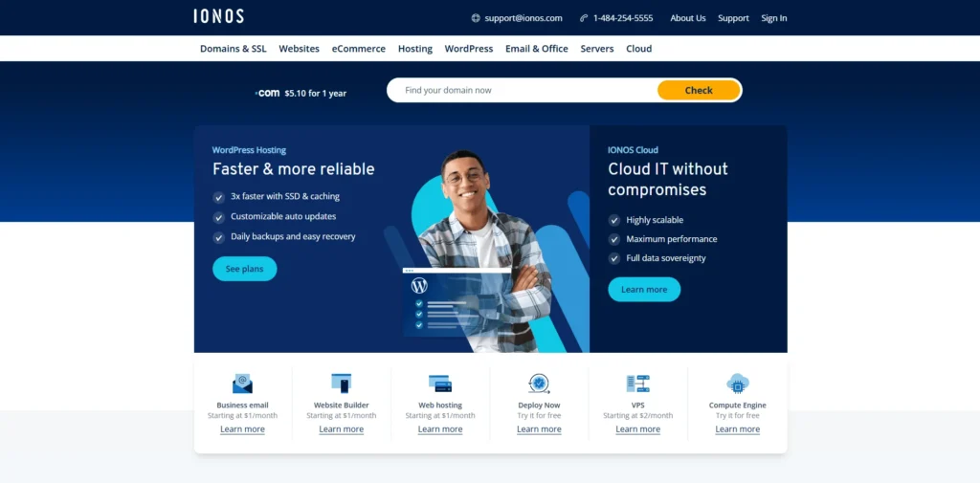Open the eCommerce menu

click(x=359, y=49)
